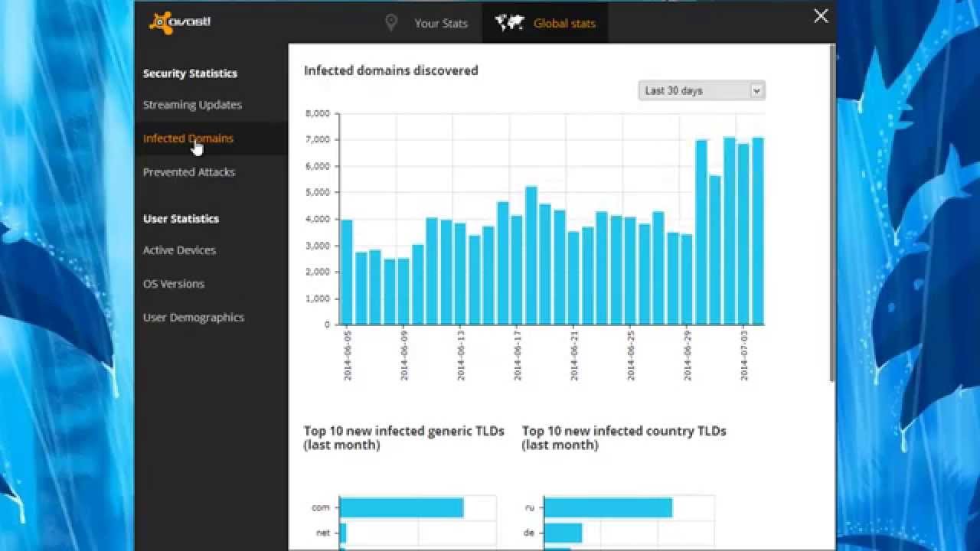Image resolution: width=980 pixels, height=551 pixels.
Task: Open Prevented Attacks statistics
Action: 189,172
